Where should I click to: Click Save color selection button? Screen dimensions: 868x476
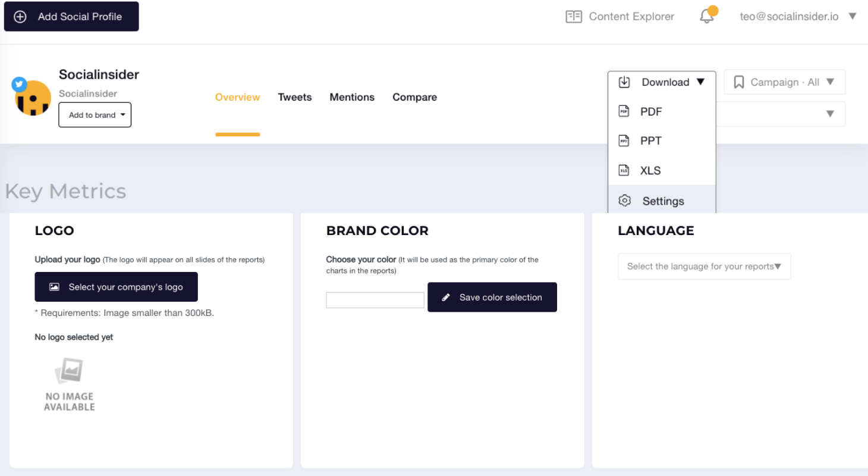[x=492, y=297]
